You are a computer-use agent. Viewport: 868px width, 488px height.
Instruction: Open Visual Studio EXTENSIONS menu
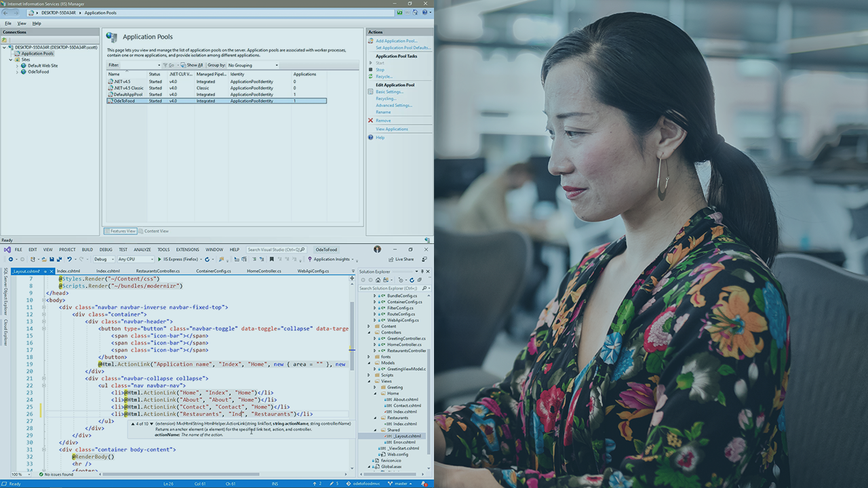point(188,249)
